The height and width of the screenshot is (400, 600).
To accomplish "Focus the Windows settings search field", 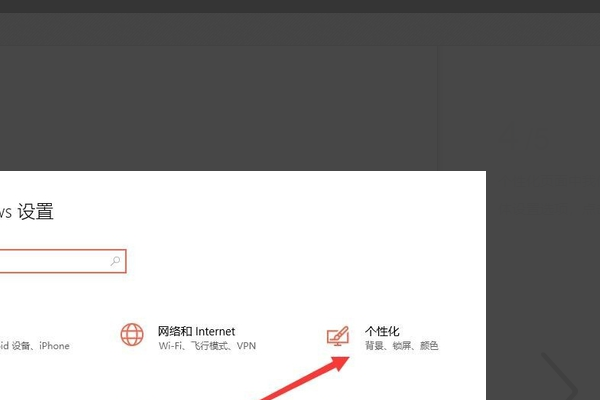I will click(63, 261).
